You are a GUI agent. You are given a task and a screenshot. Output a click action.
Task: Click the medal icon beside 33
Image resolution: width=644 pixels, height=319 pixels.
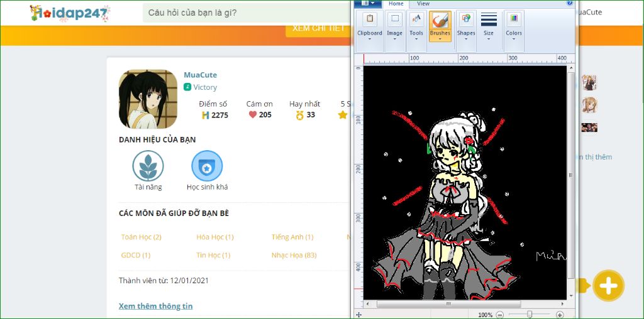pyautogui.click(x=300, y=115)
